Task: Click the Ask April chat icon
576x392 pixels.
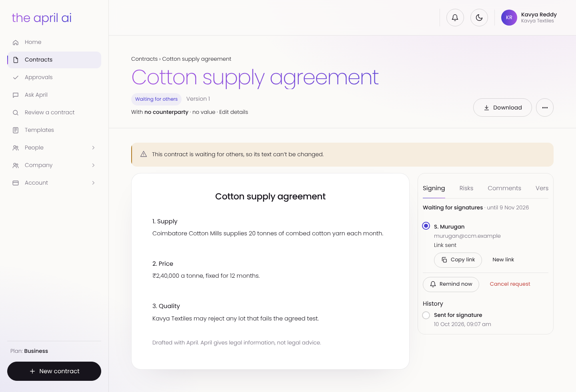Action: click(x=16, y=95)
